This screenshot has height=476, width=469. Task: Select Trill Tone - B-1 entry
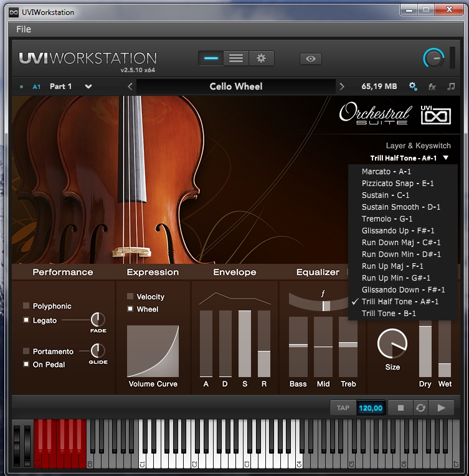pos(403,314)
